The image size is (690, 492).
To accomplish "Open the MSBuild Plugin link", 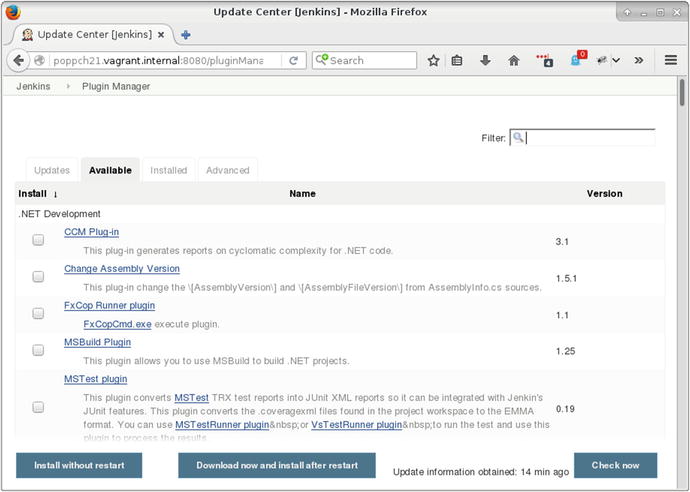I will click(97, 342).
